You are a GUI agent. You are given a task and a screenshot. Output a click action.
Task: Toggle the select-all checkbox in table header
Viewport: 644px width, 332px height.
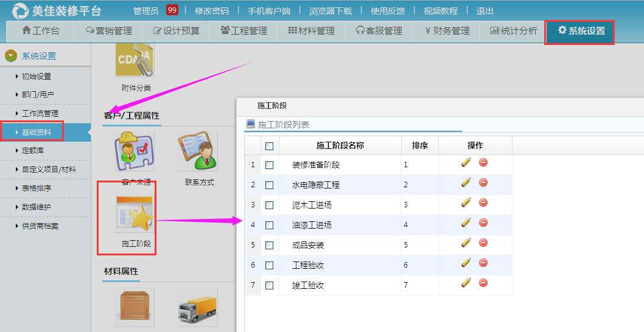point(270,146)
